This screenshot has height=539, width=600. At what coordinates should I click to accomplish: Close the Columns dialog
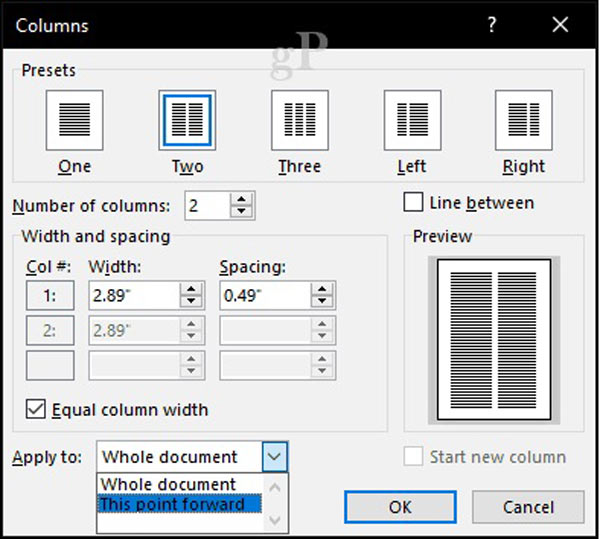point(560,25)
